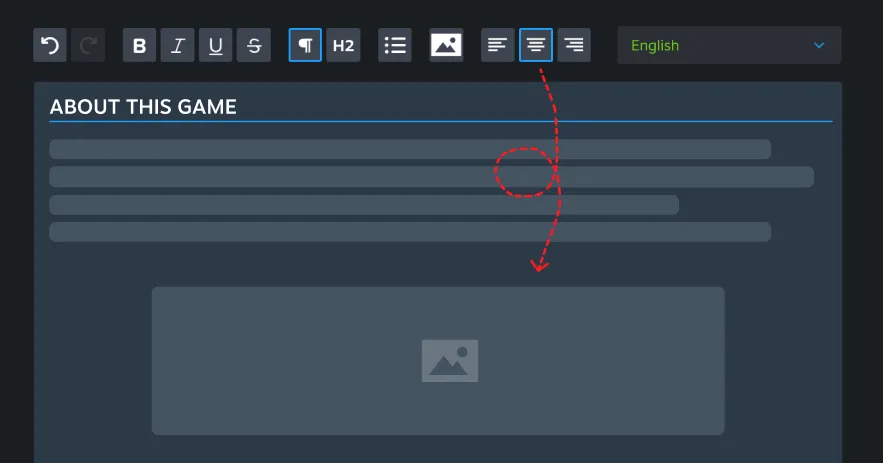This screenshot has height=463, width=883.
Task: Align text to the right
Action: click(574, 45)
